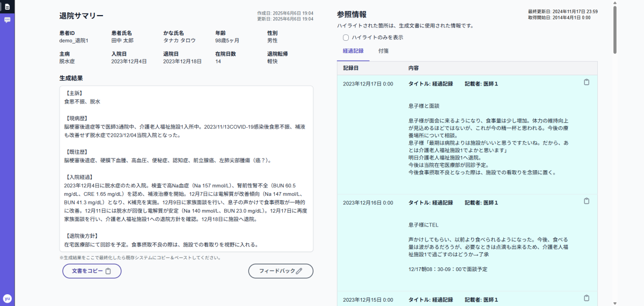Click the 文書をコピー button
Image resolution: width=644 pixels, height=306 pixels.
(92, 271)
